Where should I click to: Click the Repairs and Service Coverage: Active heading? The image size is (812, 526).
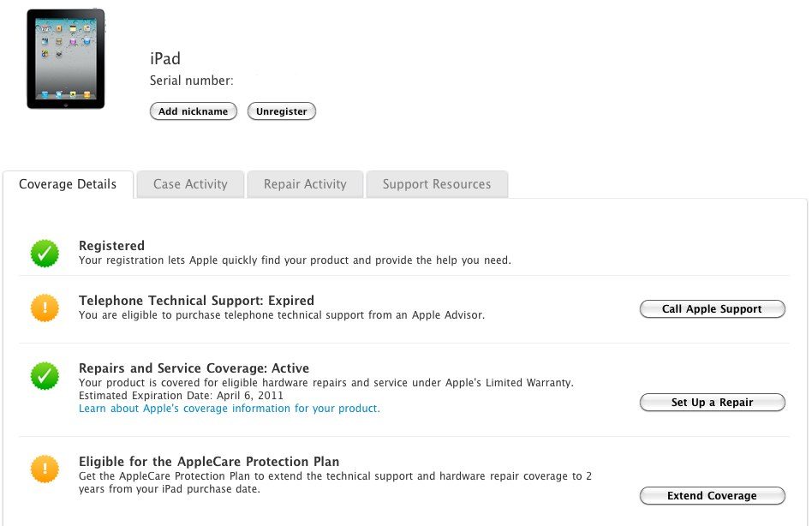coord(194,368)
